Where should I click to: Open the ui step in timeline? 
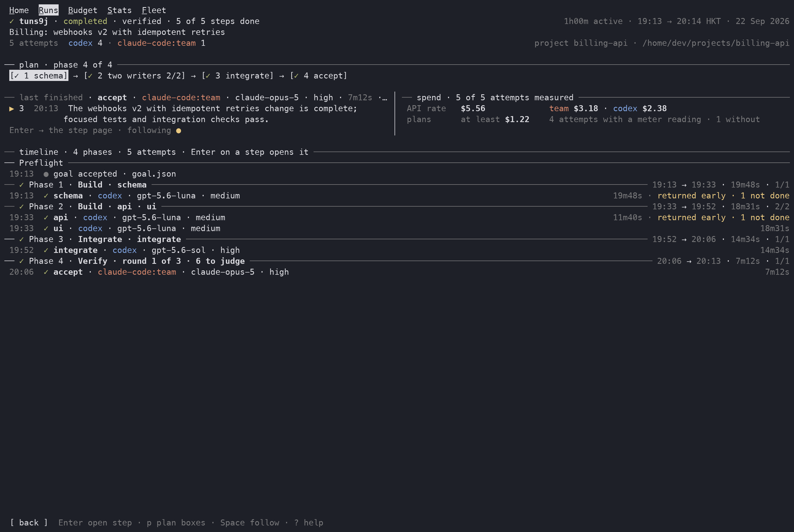(399, 228)
